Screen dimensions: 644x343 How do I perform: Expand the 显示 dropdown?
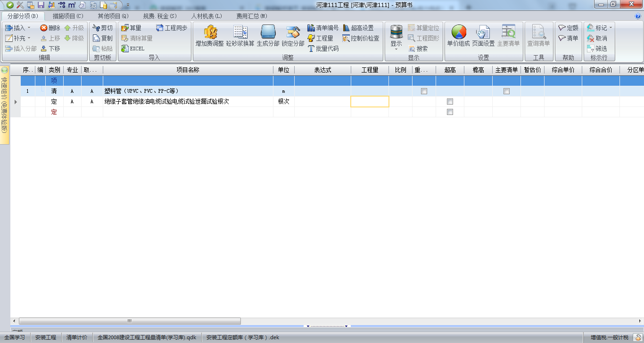pyautogui.click(x=396, y=49)
